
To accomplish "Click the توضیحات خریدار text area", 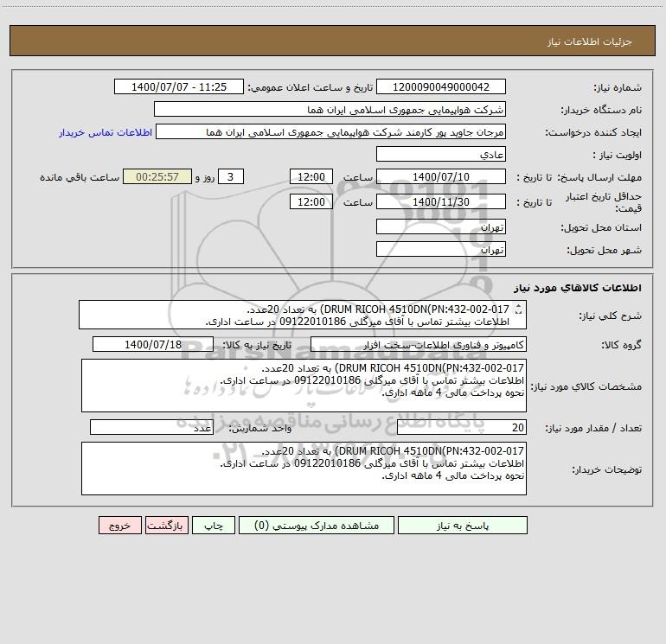I will (304, 469).
